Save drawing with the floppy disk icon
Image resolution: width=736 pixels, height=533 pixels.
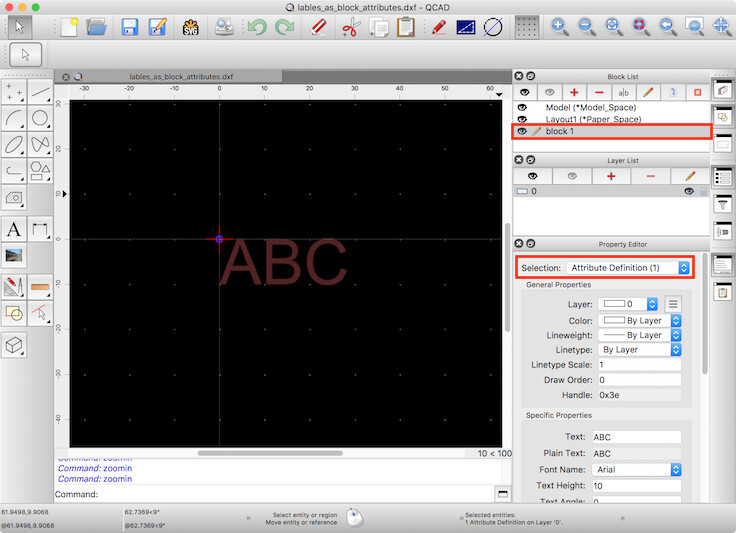pos(130,27)
